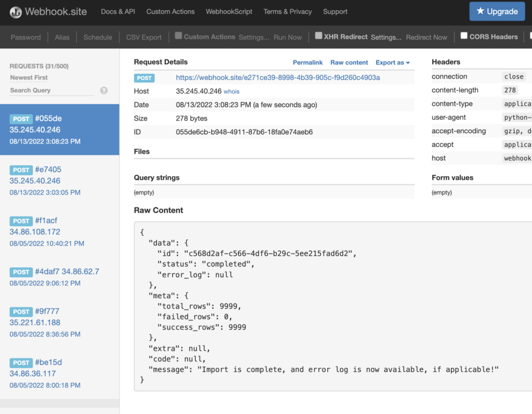532x414 pixels.
Task: Click the 278 bytes size value
Action: (192, 118)
